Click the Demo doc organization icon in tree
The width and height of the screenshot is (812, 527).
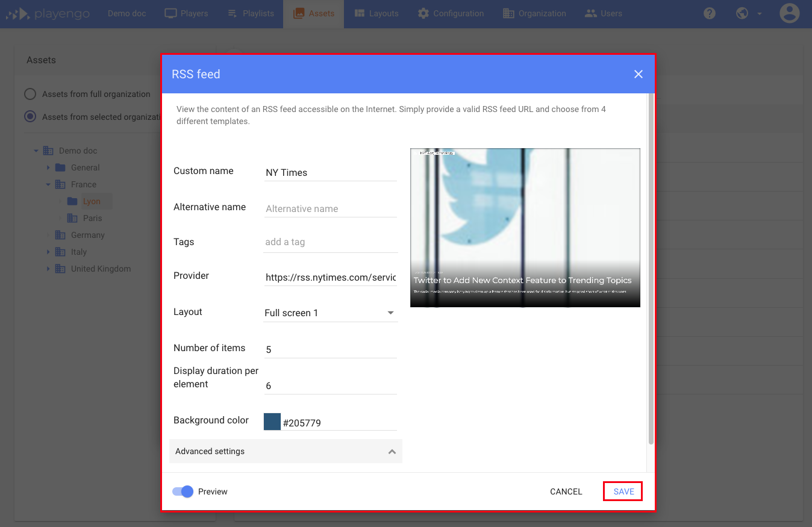coord(48,151)
